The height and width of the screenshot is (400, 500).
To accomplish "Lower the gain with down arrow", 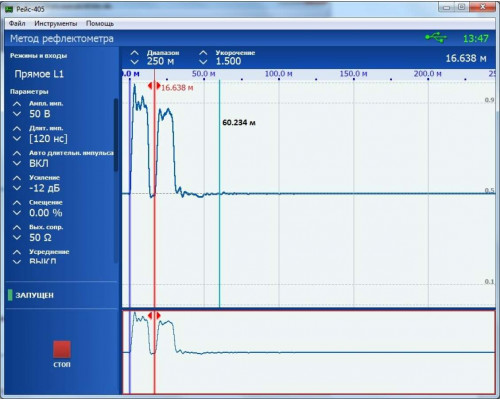I will point(17,188).
